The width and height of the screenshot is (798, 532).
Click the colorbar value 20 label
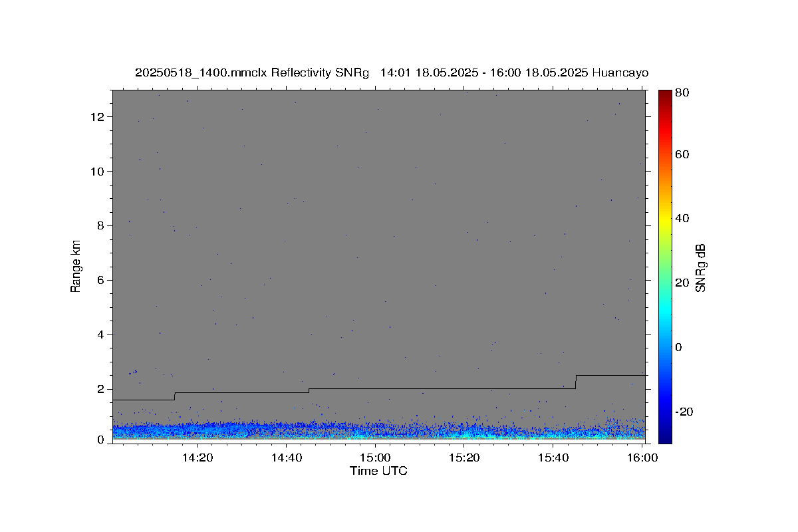tap(683, 283)
